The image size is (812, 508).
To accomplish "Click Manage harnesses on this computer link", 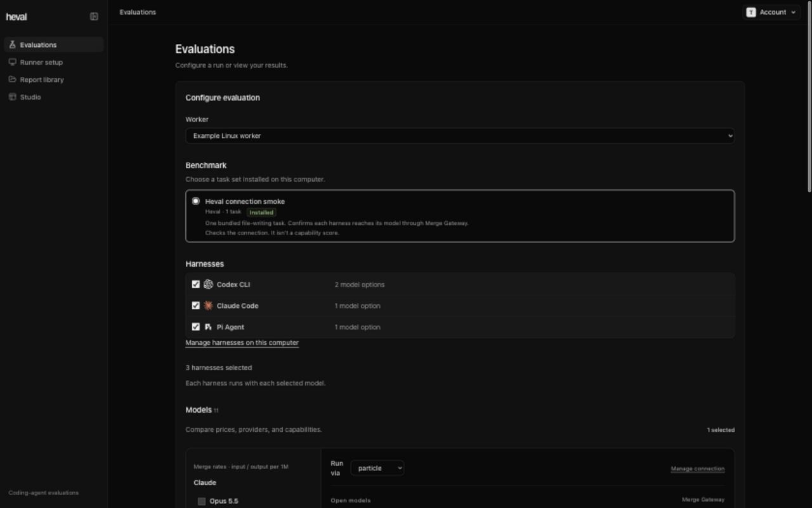I will tap(242, 343).
